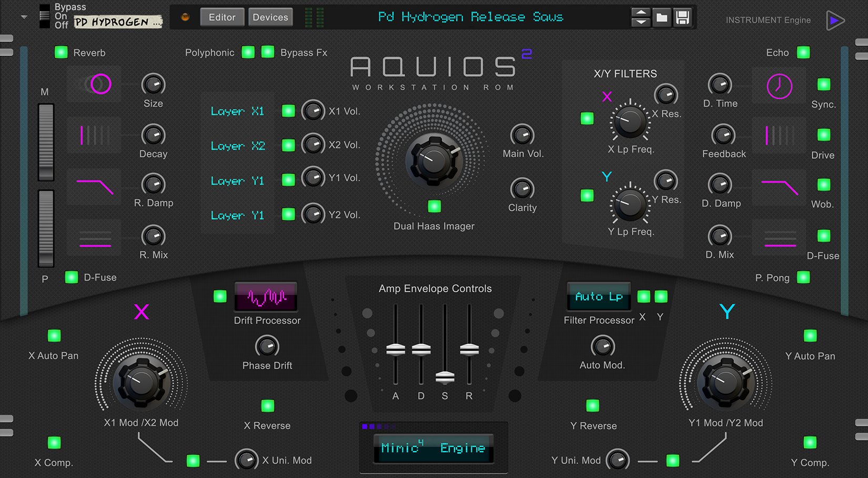The image size is (868, 478).
Task: Open the preset folder browser icon
Action: point(662,17)
